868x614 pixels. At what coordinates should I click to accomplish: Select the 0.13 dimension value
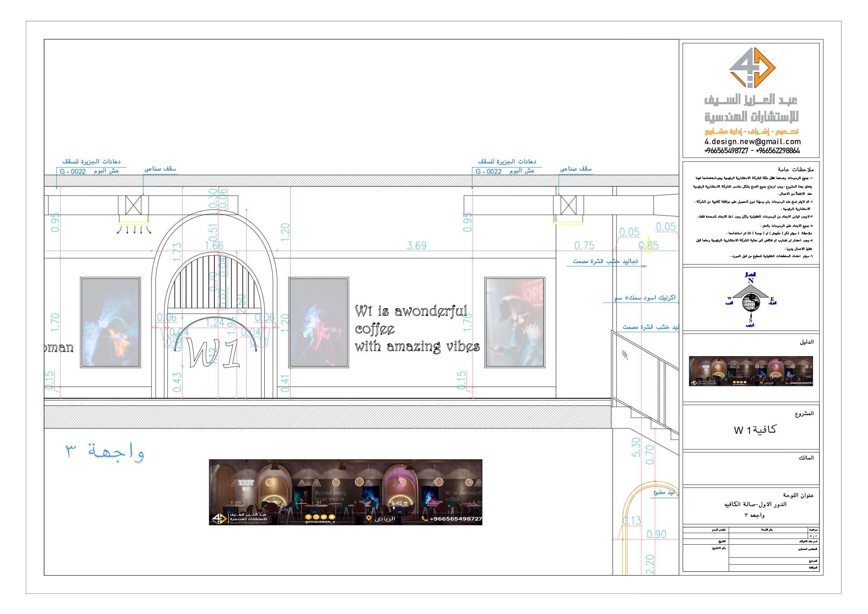632,521
